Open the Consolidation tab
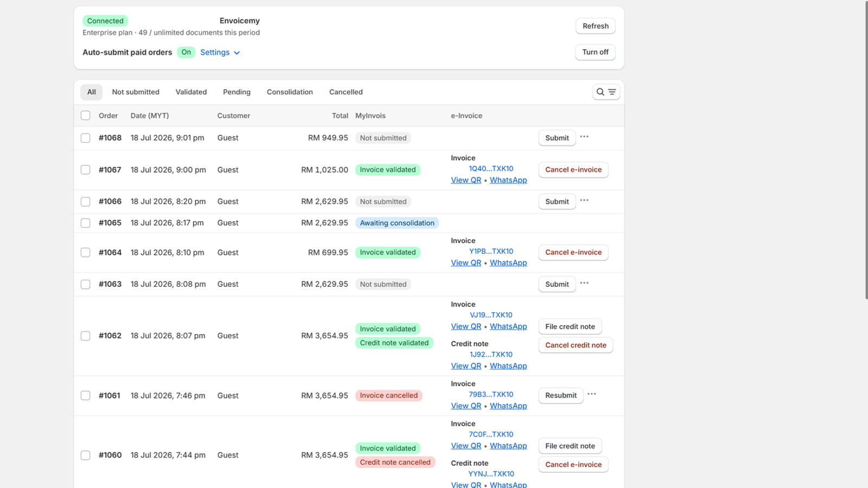Viewport: 868px width, 488px height. (x=290, y=92)
